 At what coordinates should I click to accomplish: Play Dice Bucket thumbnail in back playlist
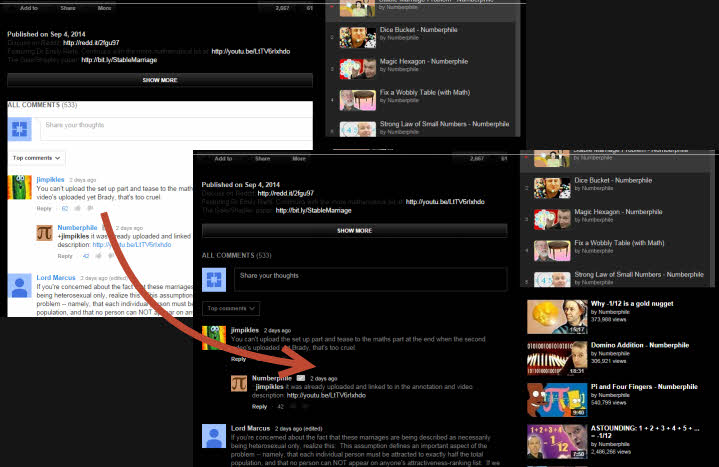[358, 37]
